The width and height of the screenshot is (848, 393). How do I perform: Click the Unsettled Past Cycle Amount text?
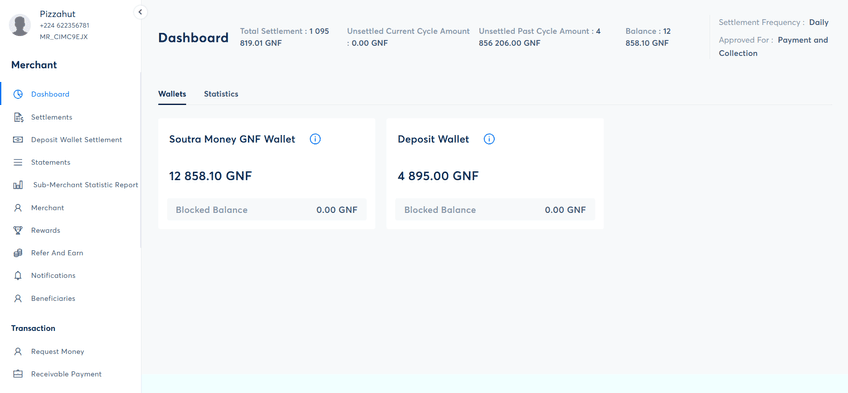click(x=540, y=37)
